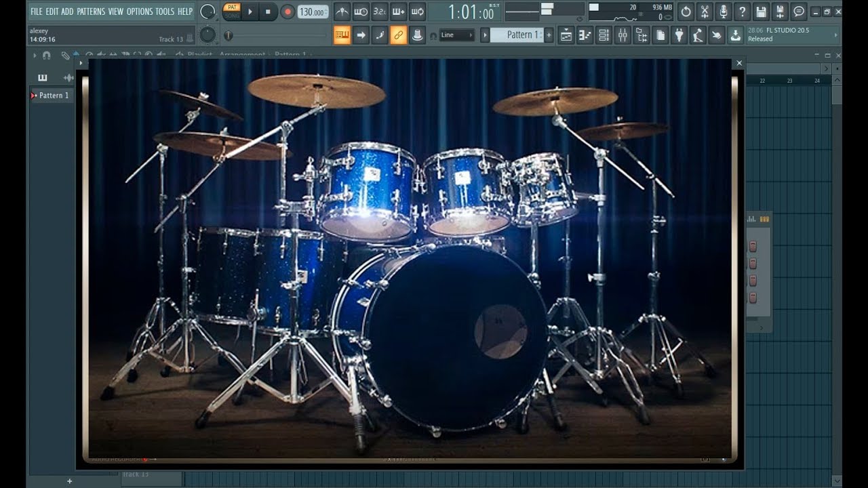Open help with question mark icon
This screenshot has height=488, width=868.
pyautogui.click(x=743, y=12)
